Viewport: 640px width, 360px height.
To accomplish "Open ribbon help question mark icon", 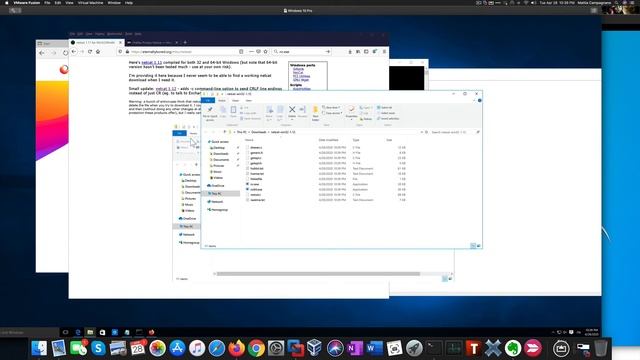I will 480,100.
